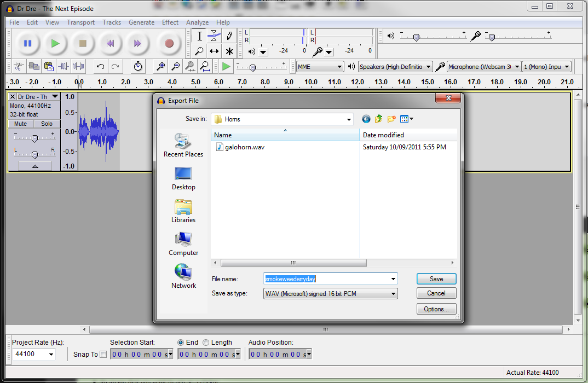588x383 pixels.
Task: Go to Recent Places shortcut
Action: (x=183, y=145)
